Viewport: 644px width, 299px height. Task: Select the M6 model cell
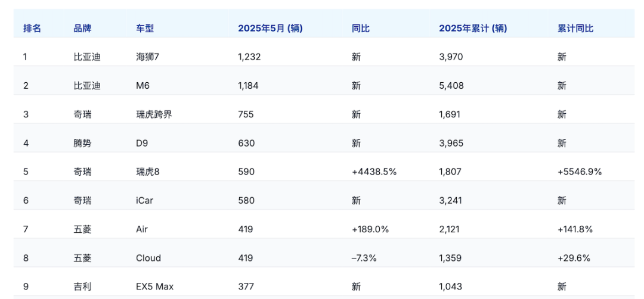[x=142, y=86]
